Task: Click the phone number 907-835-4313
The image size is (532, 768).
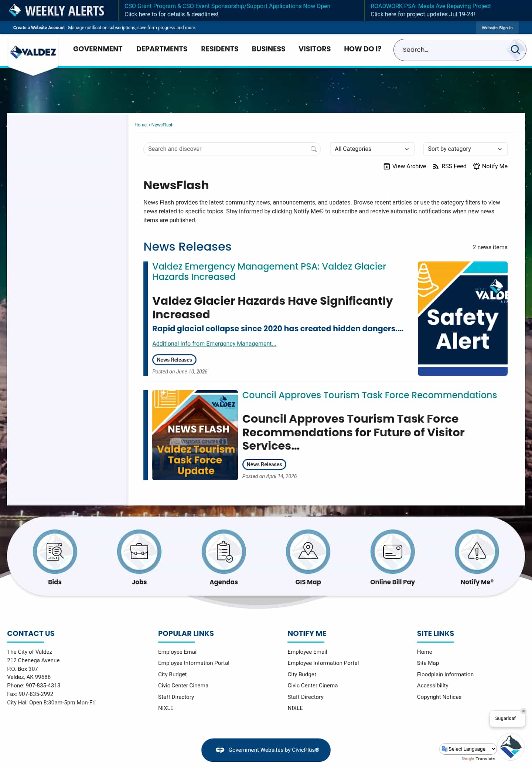Action: coord(43,686)
